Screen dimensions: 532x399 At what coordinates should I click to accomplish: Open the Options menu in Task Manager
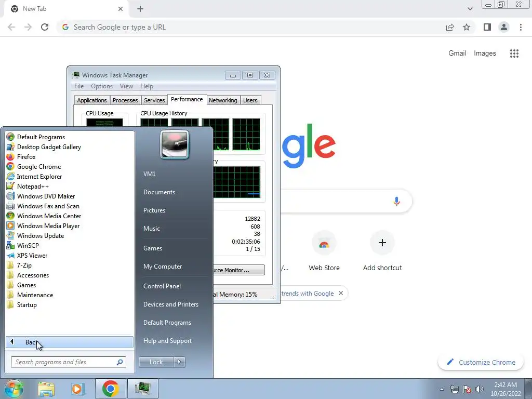point(102,86)
